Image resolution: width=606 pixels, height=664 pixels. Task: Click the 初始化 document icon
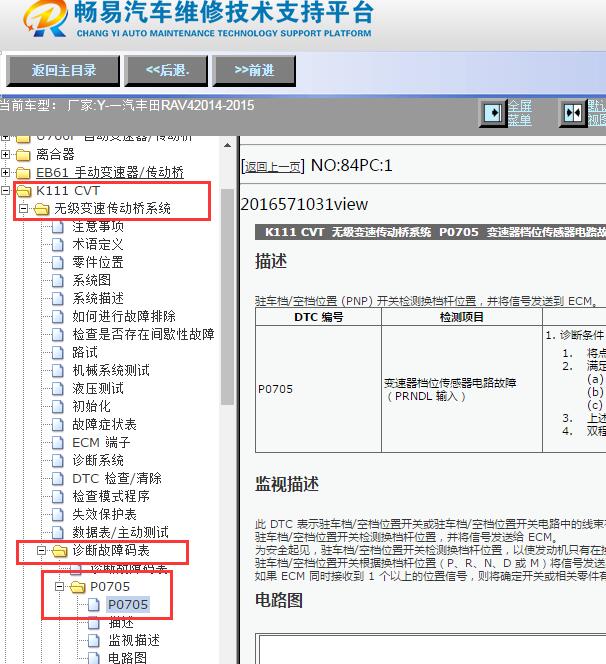pos(58,407)
